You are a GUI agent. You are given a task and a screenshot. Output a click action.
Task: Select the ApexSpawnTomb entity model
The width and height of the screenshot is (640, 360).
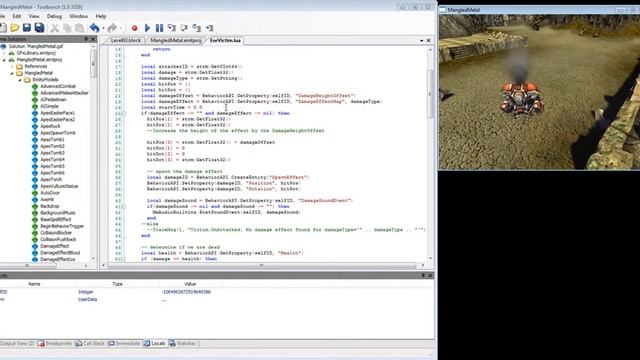pos(58,133)
